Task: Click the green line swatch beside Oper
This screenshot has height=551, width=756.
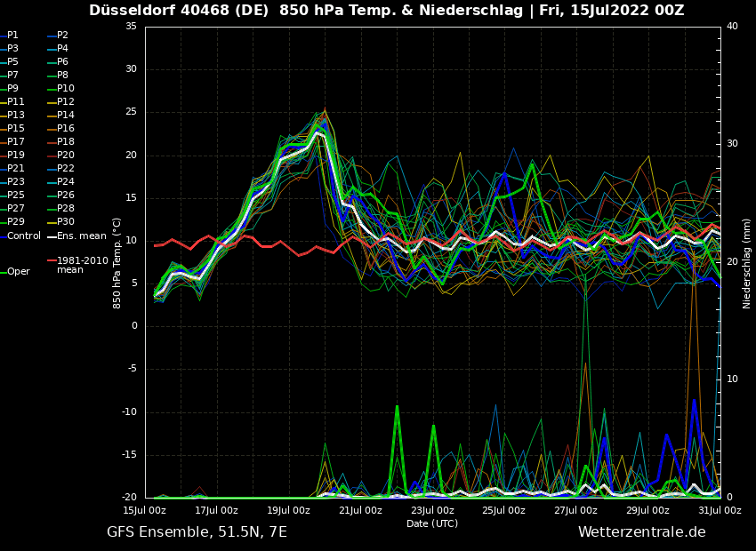Action: point(4,272)
